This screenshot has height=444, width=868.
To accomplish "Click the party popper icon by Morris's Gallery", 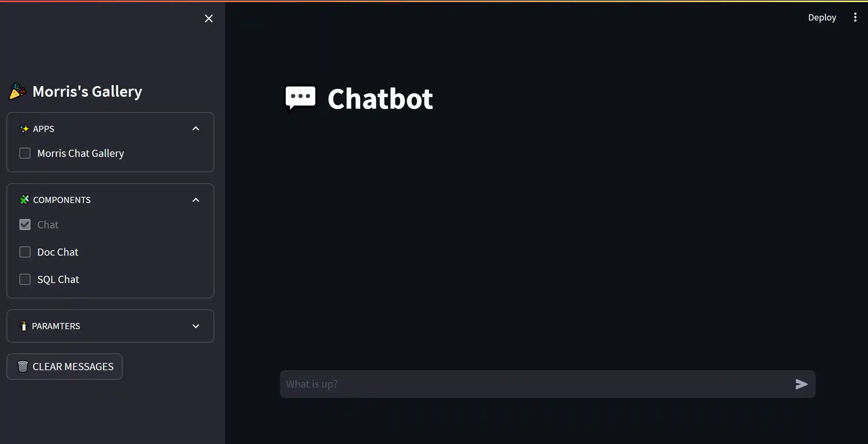I will 17,91.
